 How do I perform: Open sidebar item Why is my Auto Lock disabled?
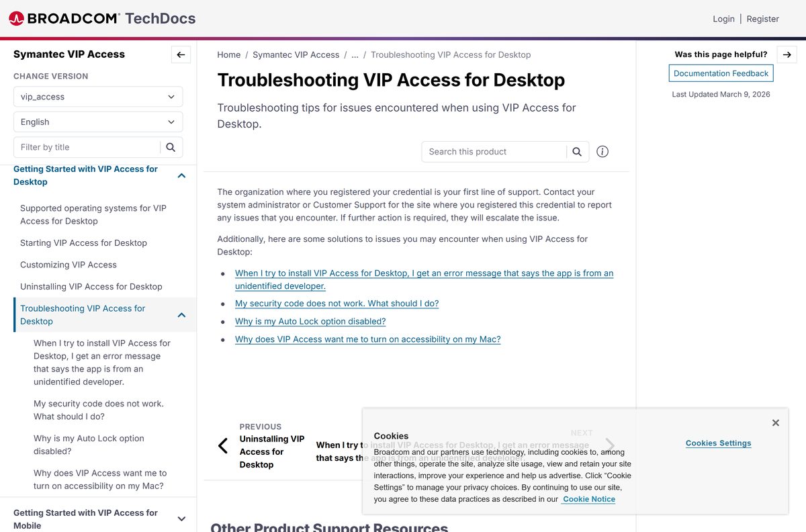pos(89,445)
